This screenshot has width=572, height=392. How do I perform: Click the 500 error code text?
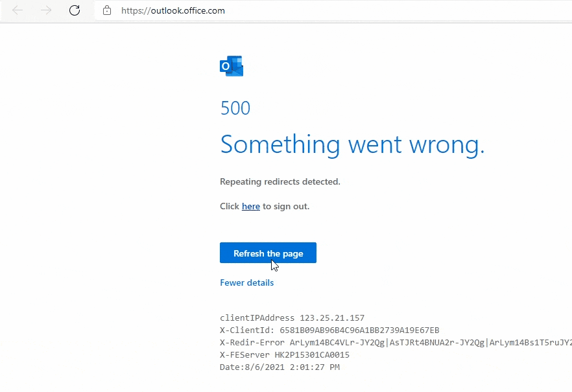pos(235,108)
